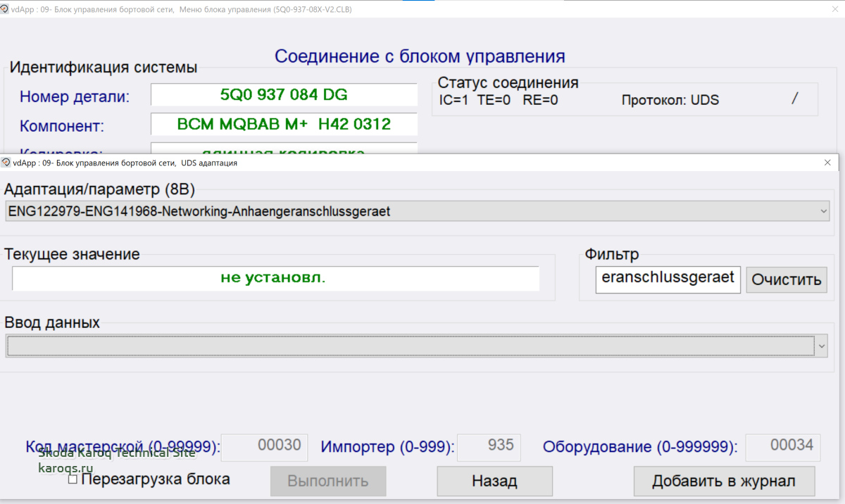Enable the Перезагрузка блока checkbox

click(73, 479)
